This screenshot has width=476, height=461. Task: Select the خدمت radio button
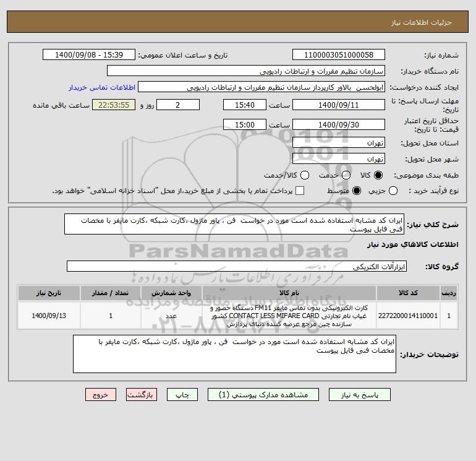click(346, 175)
